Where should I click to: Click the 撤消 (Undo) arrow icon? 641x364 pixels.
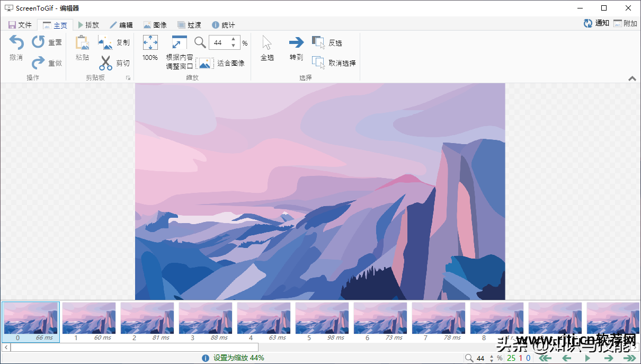point(16,43)
